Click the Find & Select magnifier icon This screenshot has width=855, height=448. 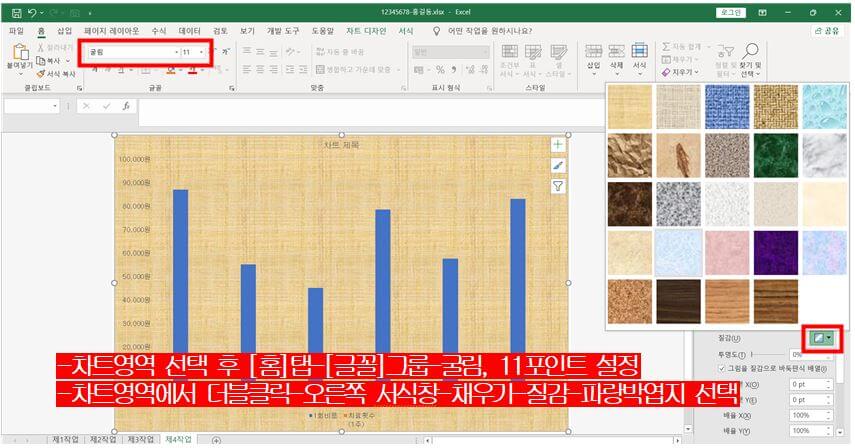click(x=751, y=51)
